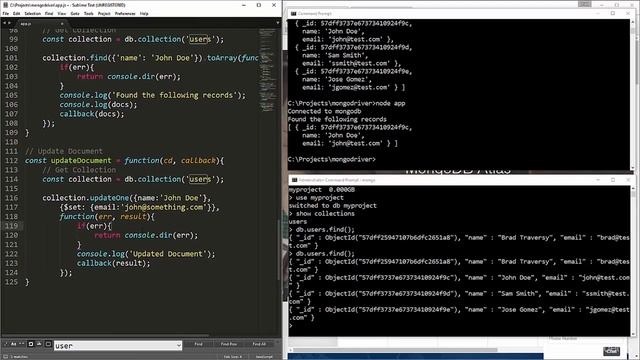This screenshot has height=360, width=640.
Task: Toggle side bar icon in status bar
Action: (6, 357)
